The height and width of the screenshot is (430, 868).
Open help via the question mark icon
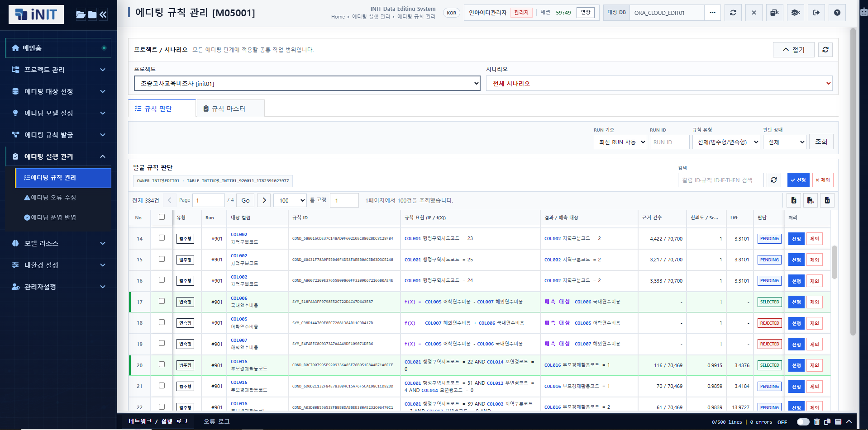click(837, 13)
